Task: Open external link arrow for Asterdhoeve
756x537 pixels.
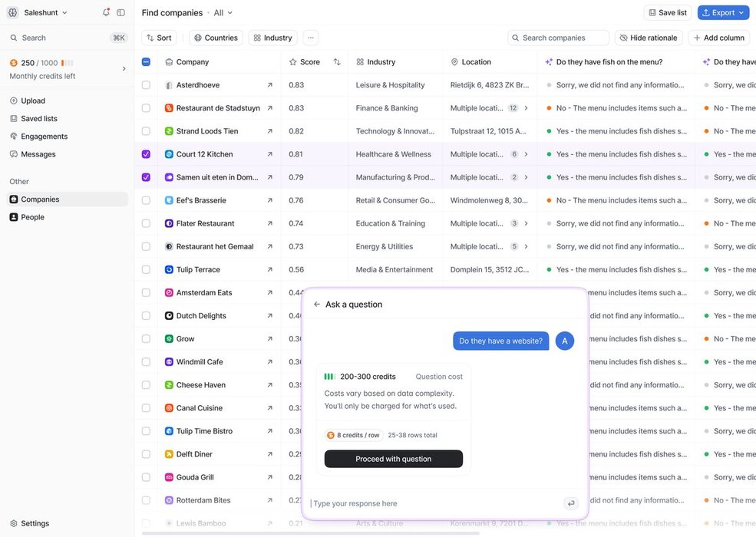Action: pyautogui.click(x=269, y=85)
